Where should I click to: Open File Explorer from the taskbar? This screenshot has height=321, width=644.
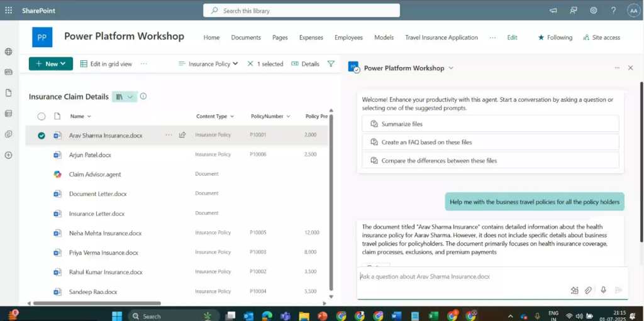tap(304, 316)
